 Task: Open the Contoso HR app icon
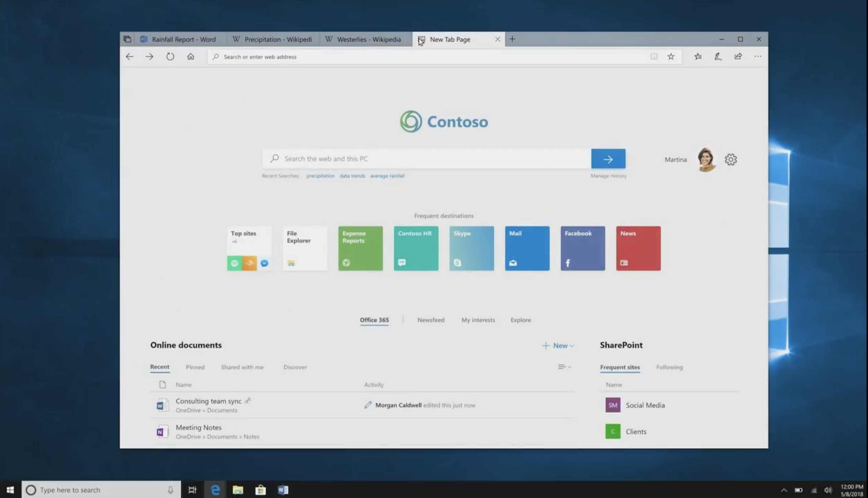click(415, 248)
